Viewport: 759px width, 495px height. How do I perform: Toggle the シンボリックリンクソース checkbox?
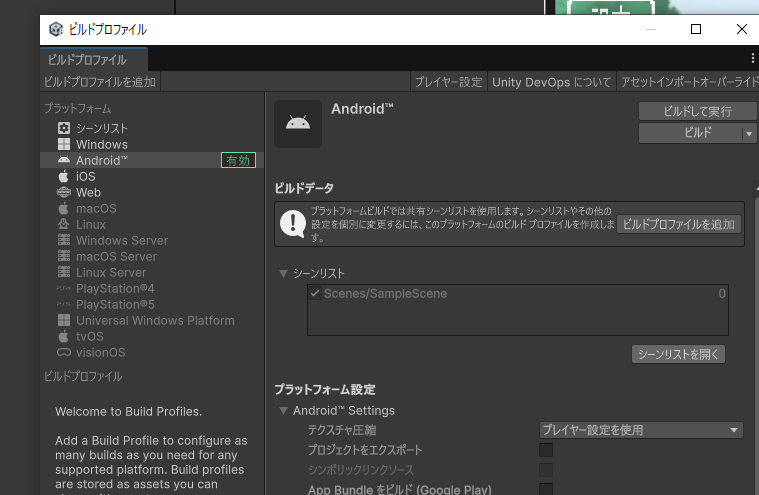click(x=546, y=470)
